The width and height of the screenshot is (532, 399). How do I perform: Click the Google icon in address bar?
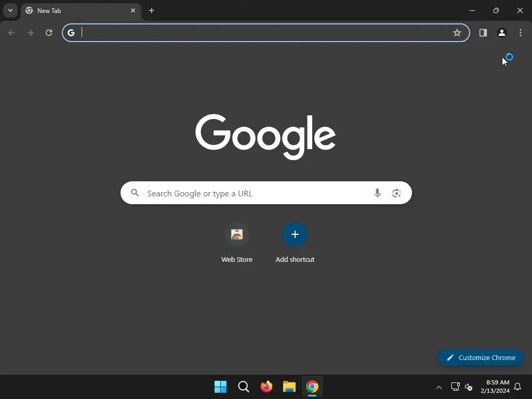(x=71, y=33)
